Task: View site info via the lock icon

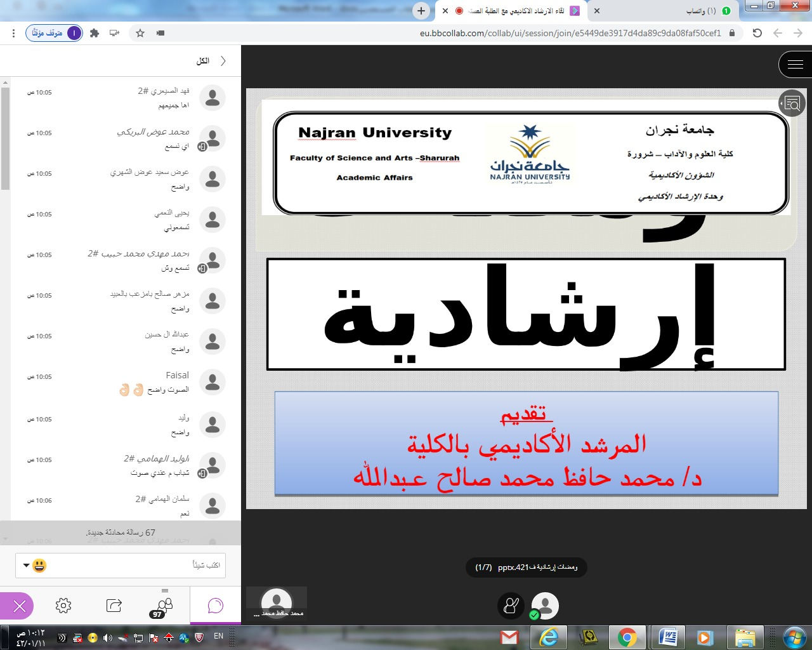Action: click(732, 33)
